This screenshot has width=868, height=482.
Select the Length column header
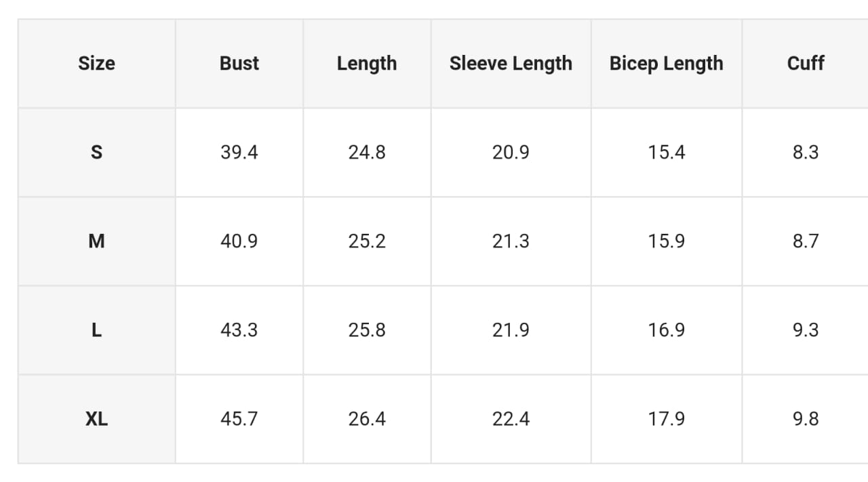367,63
